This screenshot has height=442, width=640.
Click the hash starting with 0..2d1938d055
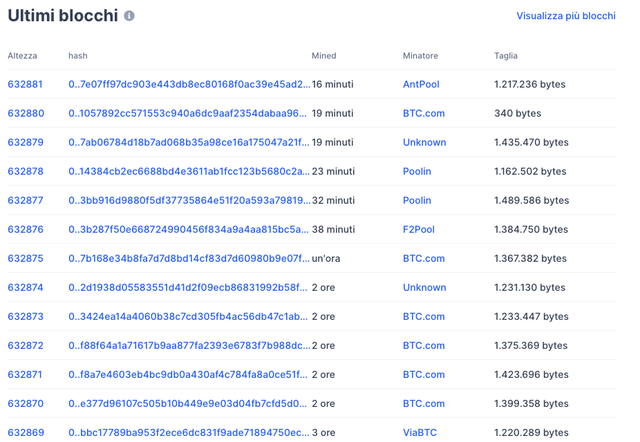point(188,287)
